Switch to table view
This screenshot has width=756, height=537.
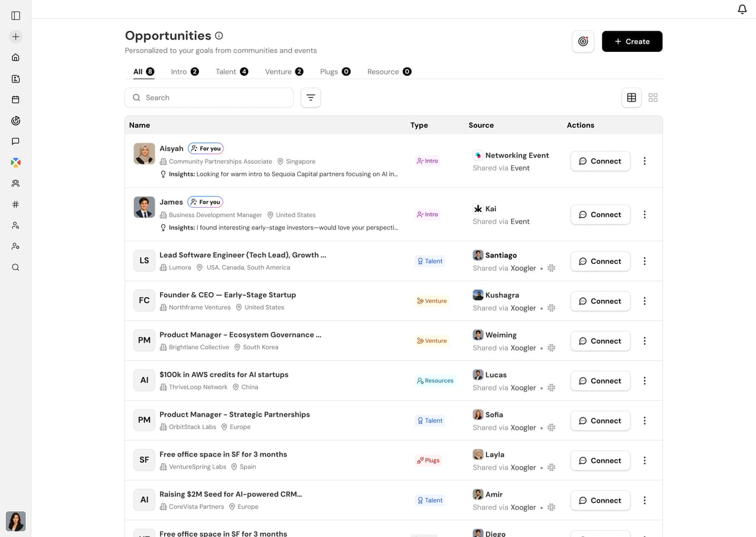[631, 97]
